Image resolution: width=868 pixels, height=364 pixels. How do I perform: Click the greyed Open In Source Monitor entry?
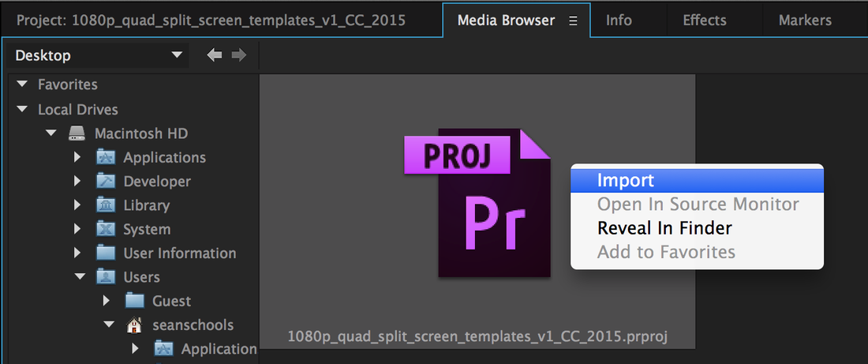pos(697,205)
